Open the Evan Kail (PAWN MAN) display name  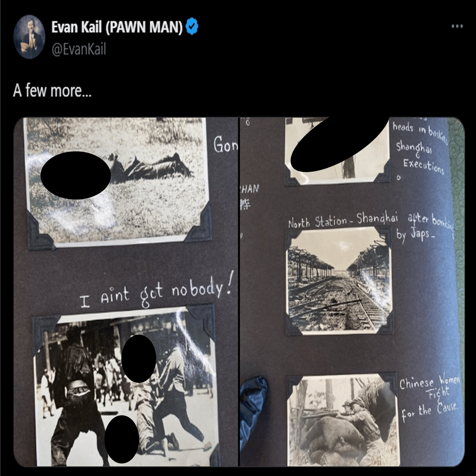click(x=117, y=27)
